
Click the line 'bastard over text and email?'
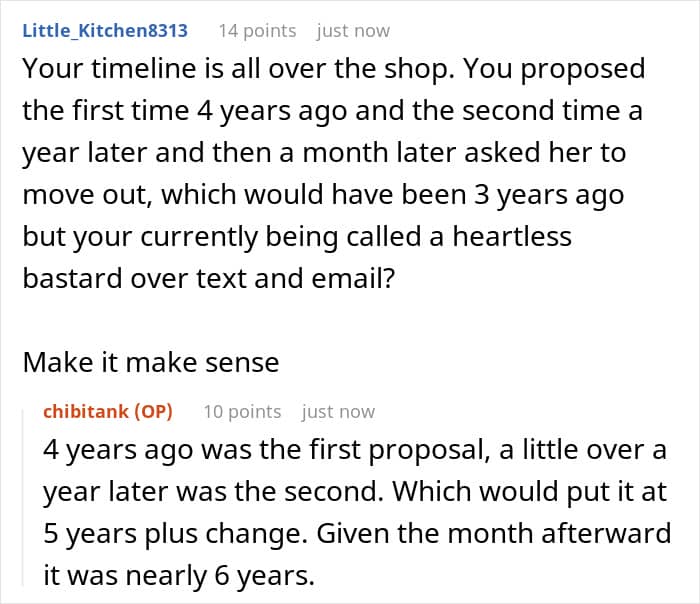208,279
